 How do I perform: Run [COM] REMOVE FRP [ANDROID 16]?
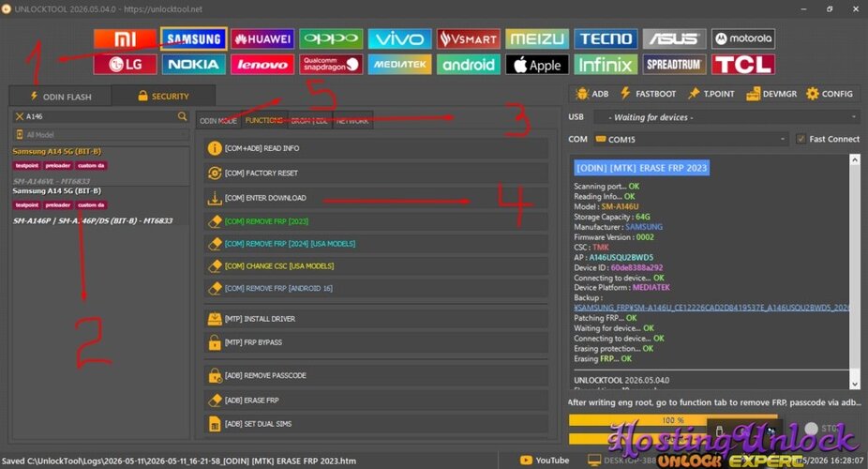[377, 288]
